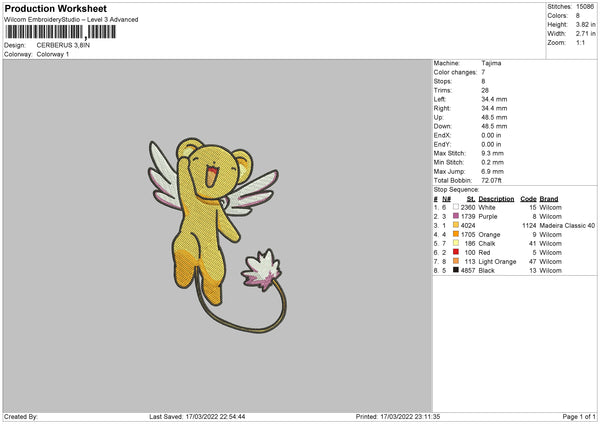Click the 'White' description in row 1
The image size is (600, 424).
click(487, 207)
